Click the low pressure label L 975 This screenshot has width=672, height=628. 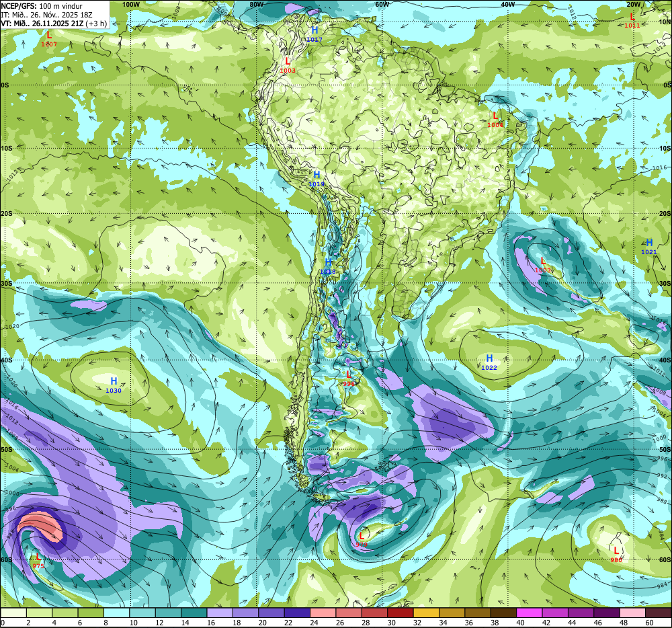tap(38, 560)
